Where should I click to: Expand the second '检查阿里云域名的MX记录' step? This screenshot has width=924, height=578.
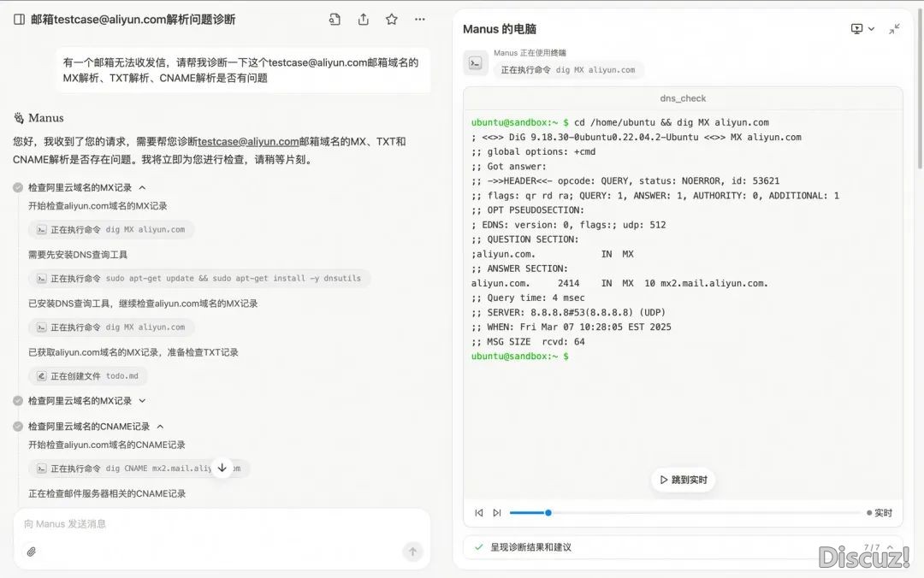(x=142, y=401)
